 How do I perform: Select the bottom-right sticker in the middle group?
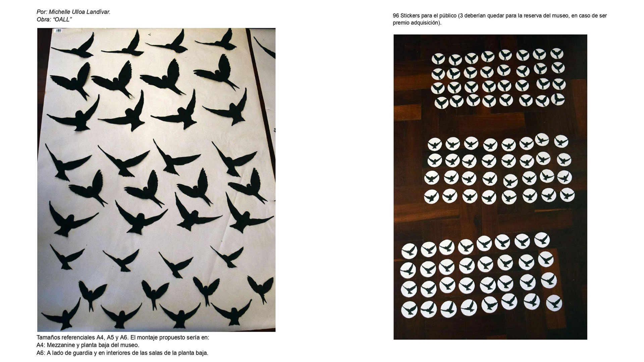tap(567, 194)
